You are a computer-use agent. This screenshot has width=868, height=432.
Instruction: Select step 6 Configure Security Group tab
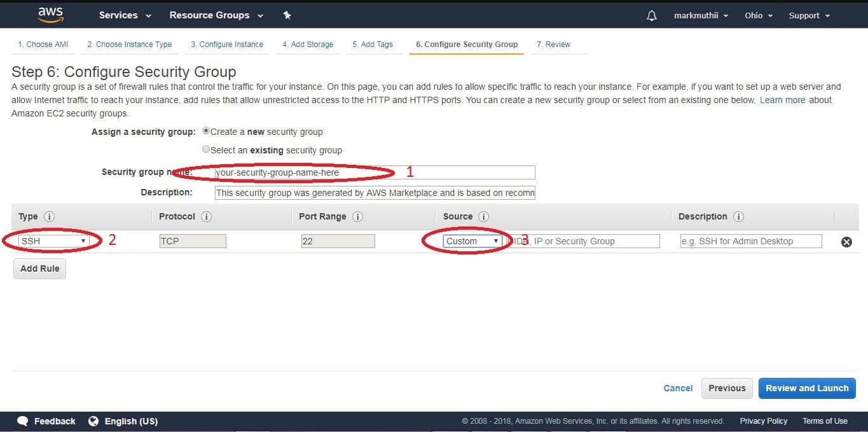pyautogui.click(x=467, y=45)
